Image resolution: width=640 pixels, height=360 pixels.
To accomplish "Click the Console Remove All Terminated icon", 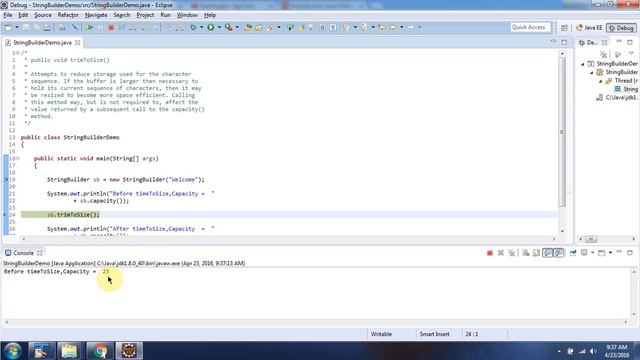I will point(511,253).
